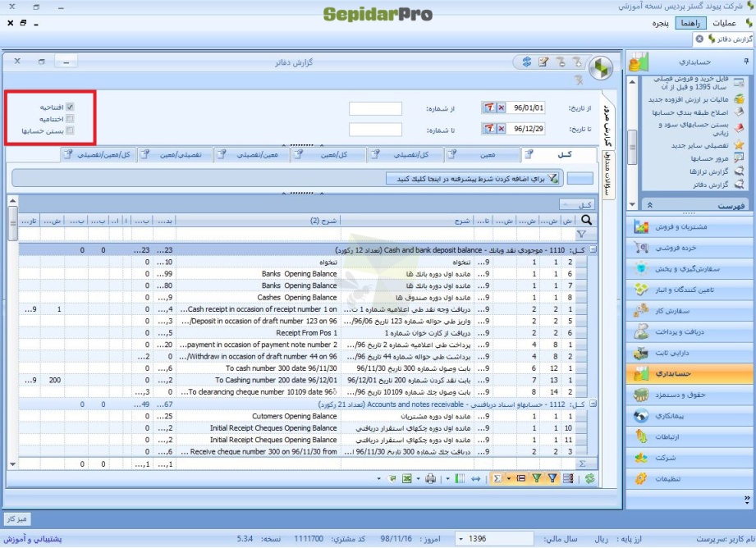This screenshot has height=548, width=756.
Task: Switch to the کل/معین tab
Action: [x=329, y=155]
